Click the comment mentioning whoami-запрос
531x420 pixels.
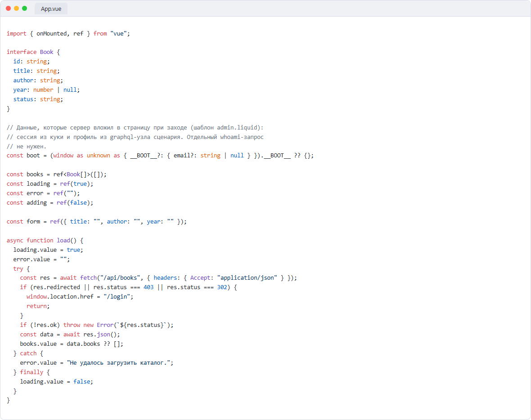[135, 137]
